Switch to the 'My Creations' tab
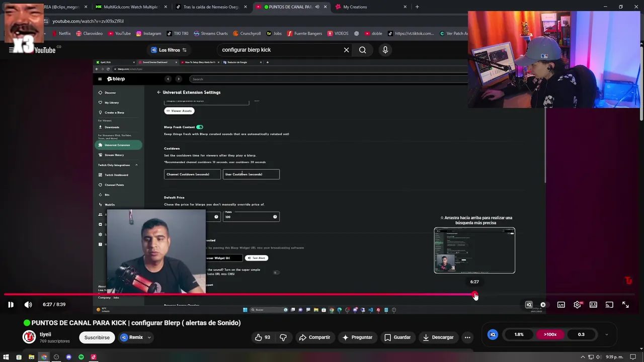The image size is (644, 362). tap(371, 7)
